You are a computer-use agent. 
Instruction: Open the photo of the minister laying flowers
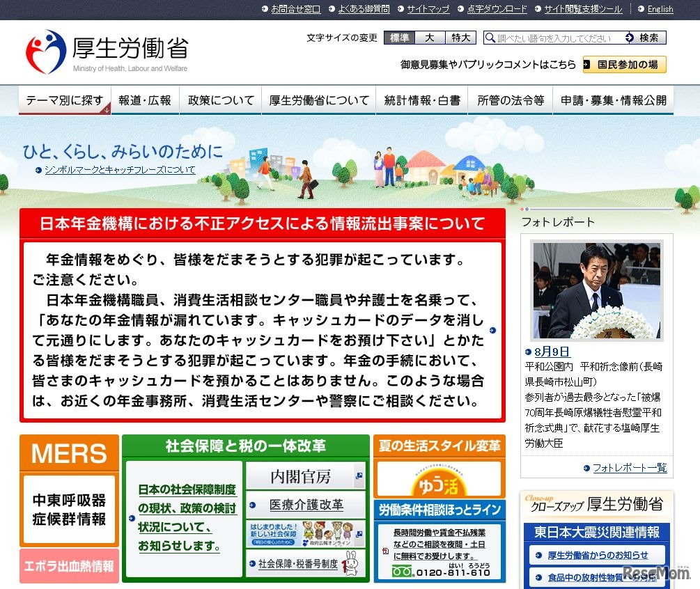(x=596, y=290)
